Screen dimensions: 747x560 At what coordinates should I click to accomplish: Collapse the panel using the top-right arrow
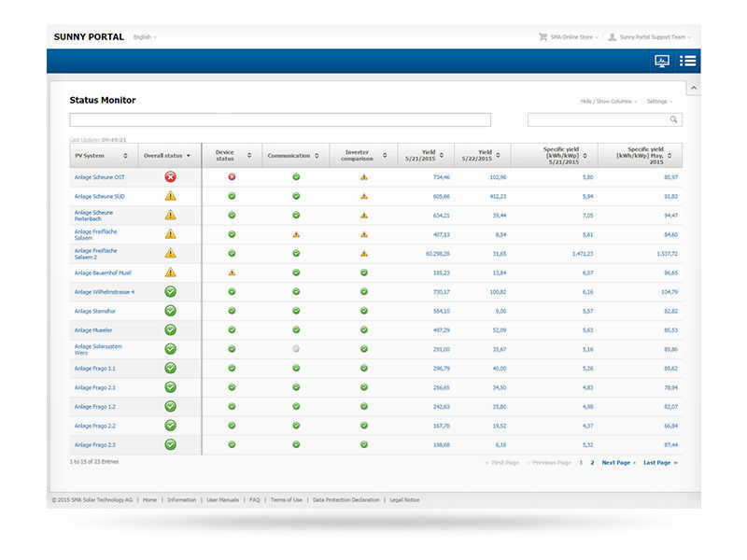pyautogui.click(x=693, y=88)
